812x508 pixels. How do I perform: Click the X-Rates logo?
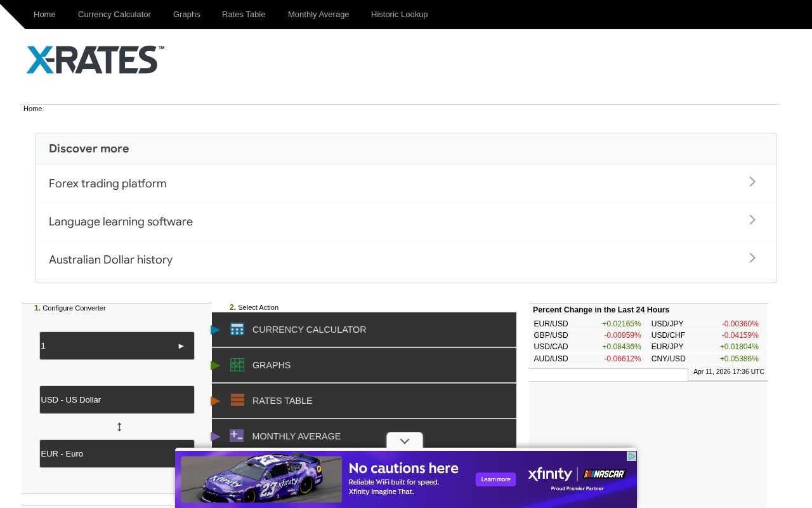pyautogui.click(x=95, y=60)
